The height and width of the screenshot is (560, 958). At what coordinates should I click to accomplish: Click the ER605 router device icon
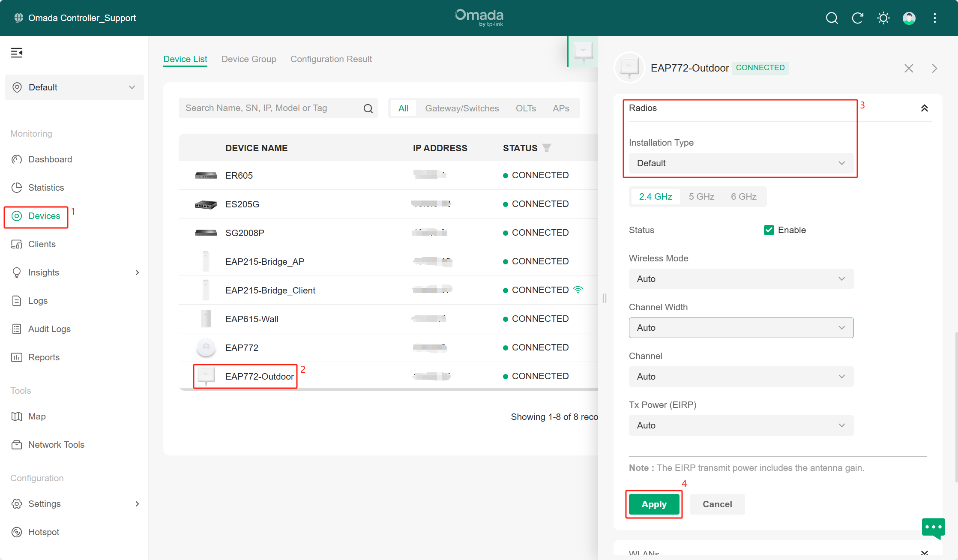pos(206,175)
